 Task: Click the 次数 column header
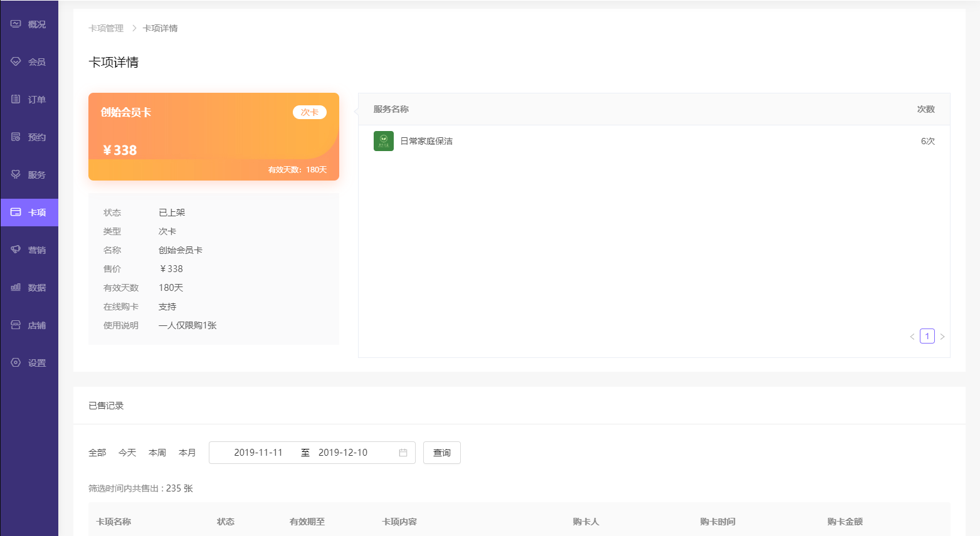tap(926, 109)
